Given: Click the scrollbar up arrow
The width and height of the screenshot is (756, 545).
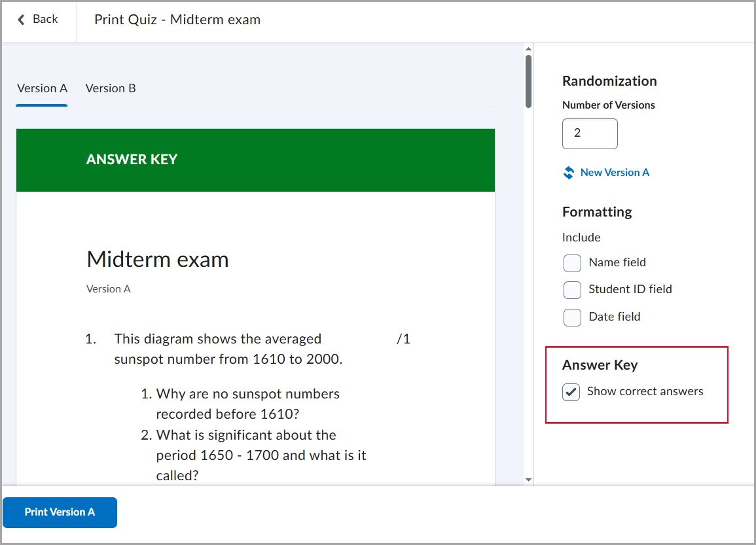Looking at the screenshot, I should [x=528, y=48].
